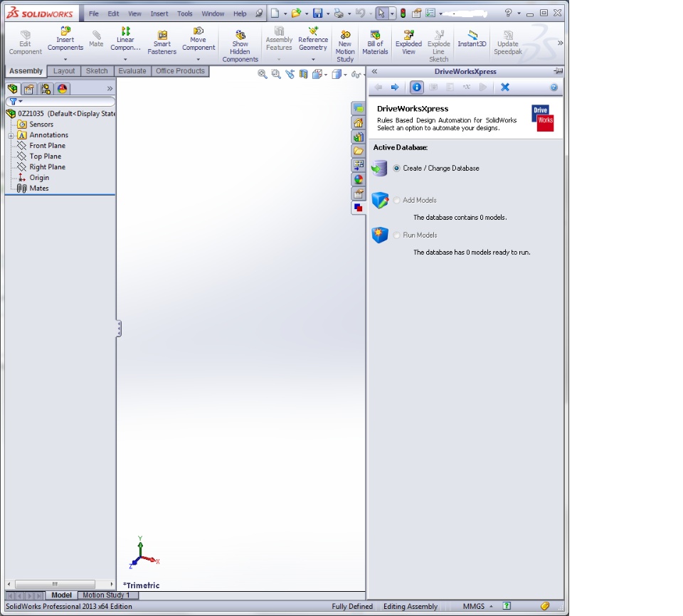This screenshot has width=683, height=616.
Task: Open Reference Geometry tool
Action: pos(313,39)
